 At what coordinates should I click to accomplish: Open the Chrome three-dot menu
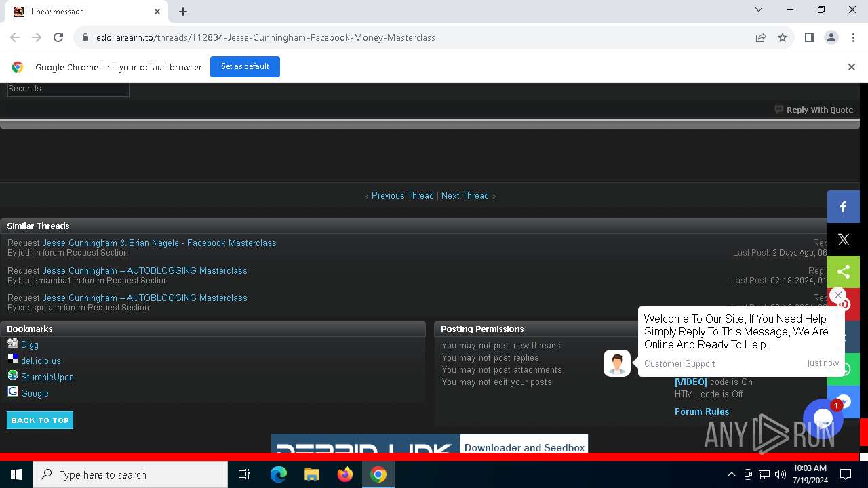[x=852, y=37]
